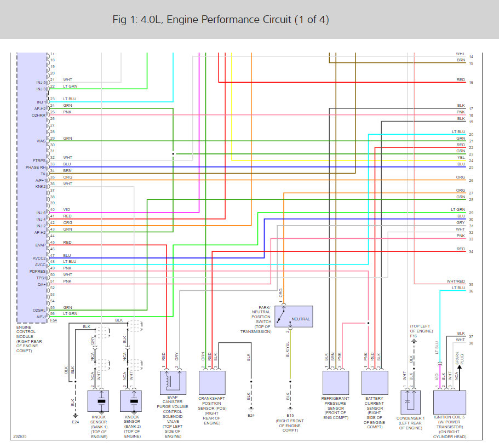Click the E15 ground symbol

[x=290, y=409]
